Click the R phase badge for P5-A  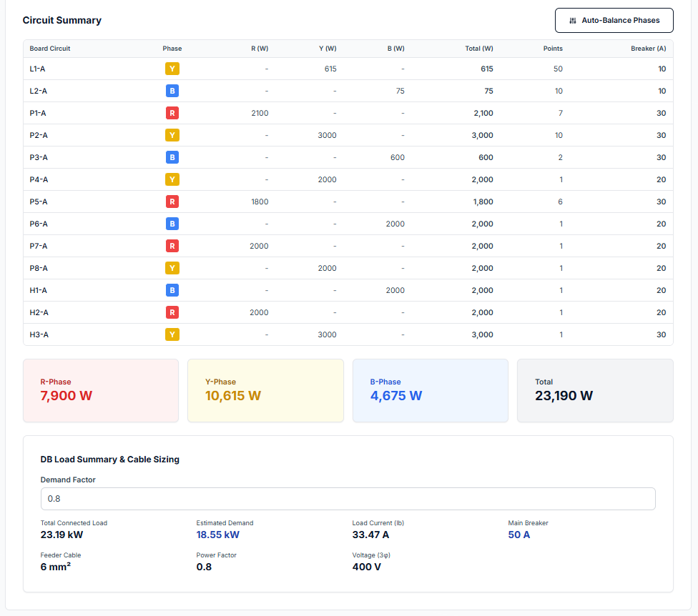pos(172,202)
